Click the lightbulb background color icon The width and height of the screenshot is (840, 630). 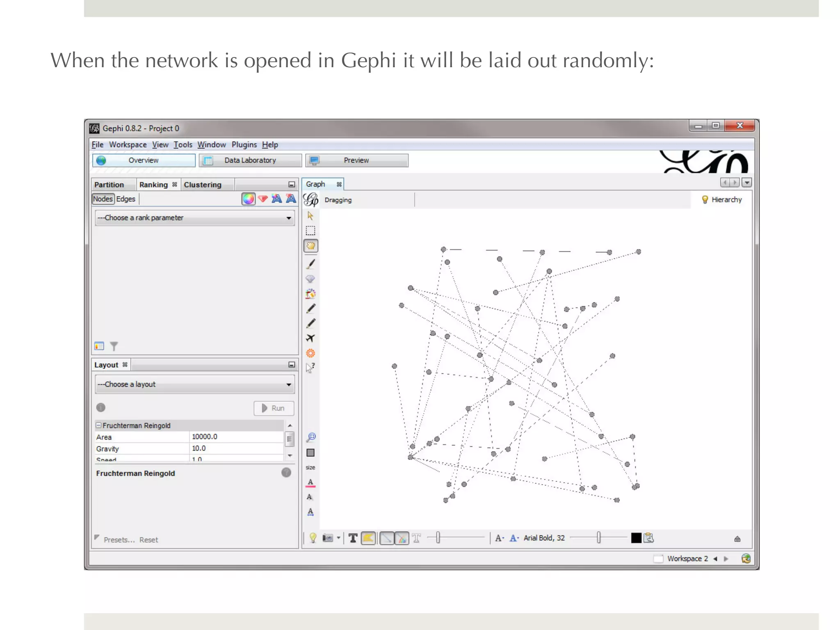tap(313, 538)
